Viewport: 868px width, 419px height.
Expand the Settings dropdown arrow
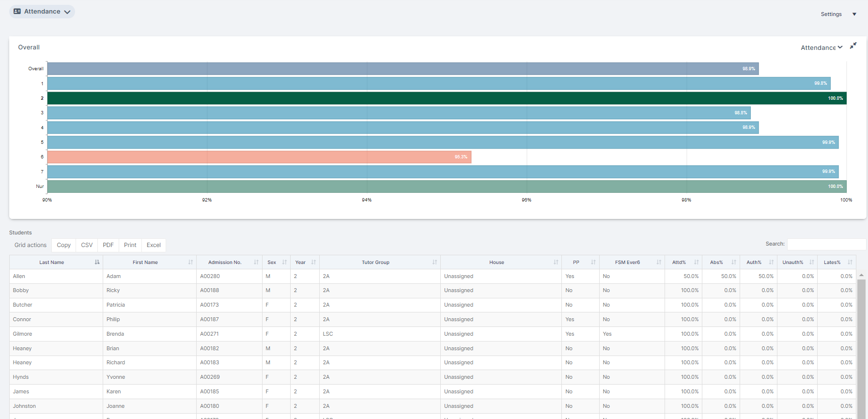(854, 15)
